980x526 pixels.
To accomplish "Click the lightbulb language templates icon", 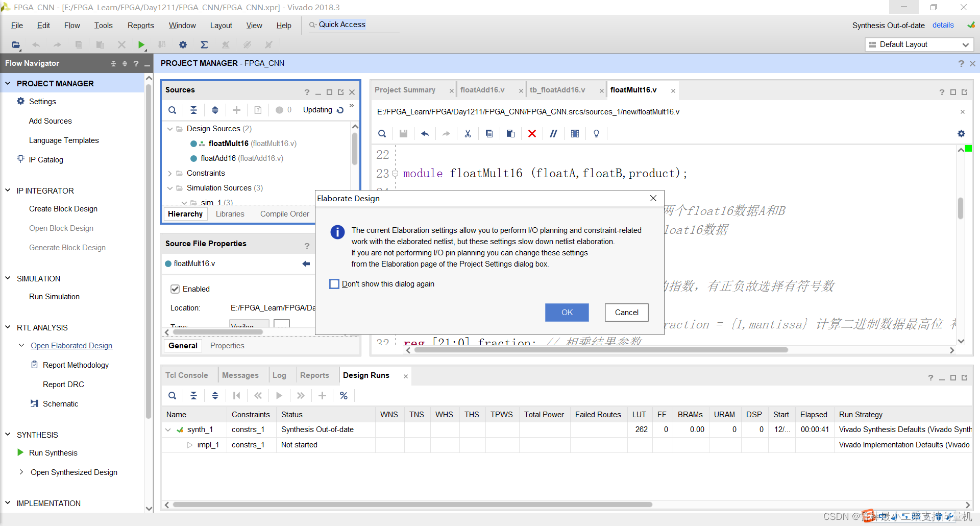I will coord(596,134).
